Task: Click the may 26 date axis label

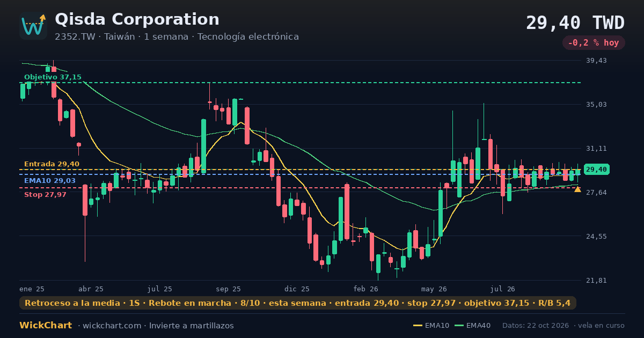Action: (x=434, y=289)
